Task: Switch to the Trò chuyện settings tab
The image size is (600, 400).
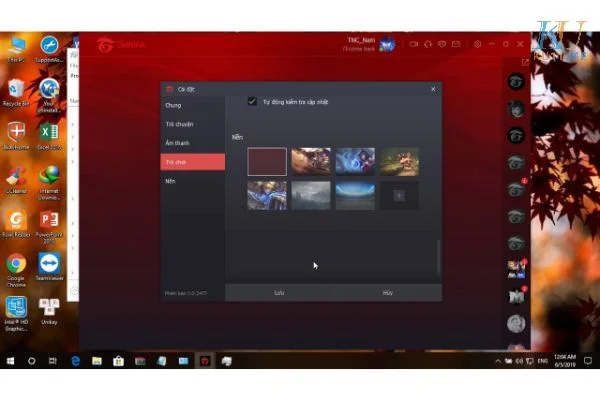Action: tap(192, 124)
